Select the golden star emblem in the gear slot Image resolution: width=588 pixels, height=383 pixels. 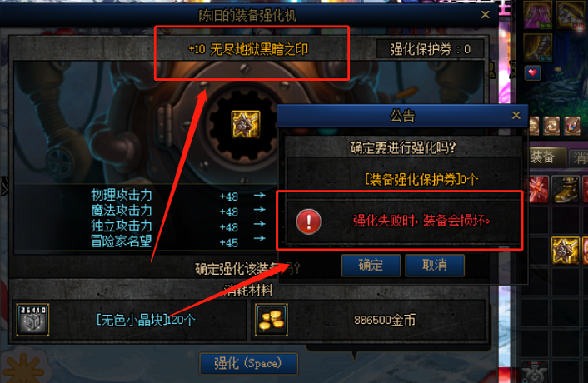246,124
